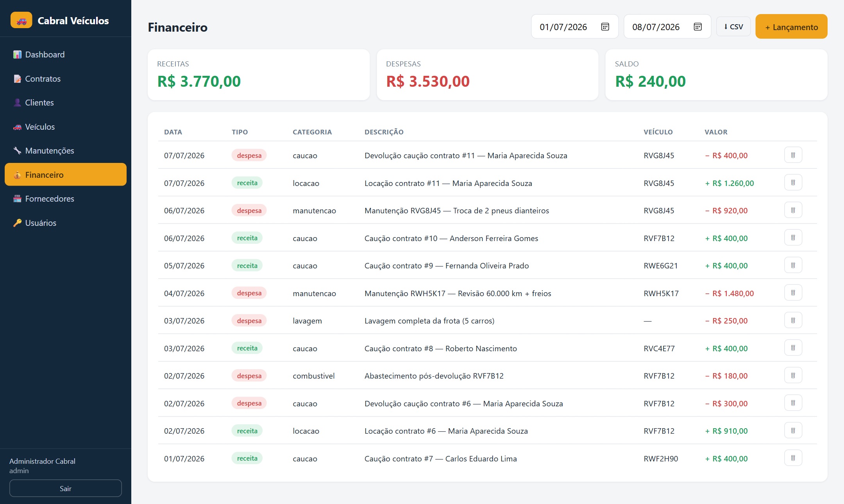This screenshot has height=504, width=844.
Task: Delete the Abastecimento pós-devolução RVF7B12 entry
Action: pos(793,375)
